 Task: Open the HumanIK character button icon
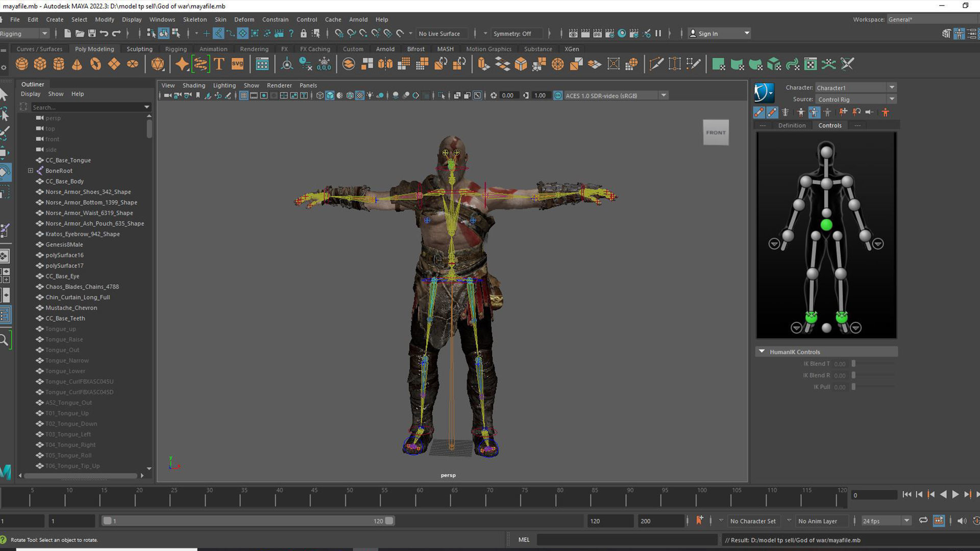764,93
